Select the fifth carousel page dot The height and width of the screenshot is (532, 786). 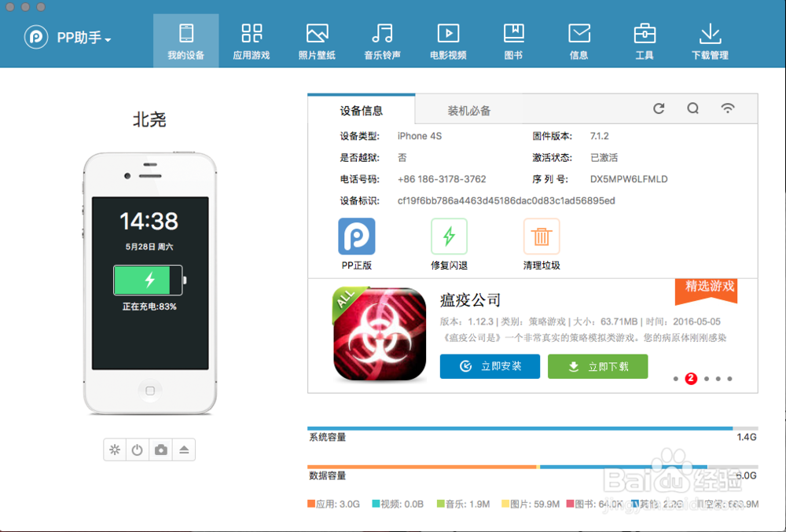pos(730,379)
